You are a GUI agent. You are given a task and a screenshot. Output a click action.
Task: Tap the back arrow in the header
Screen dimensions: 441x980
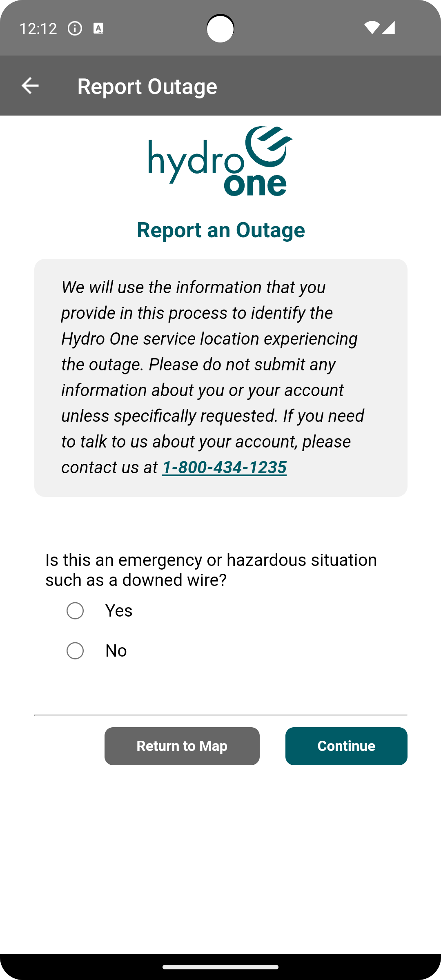[x=30, y=86]
